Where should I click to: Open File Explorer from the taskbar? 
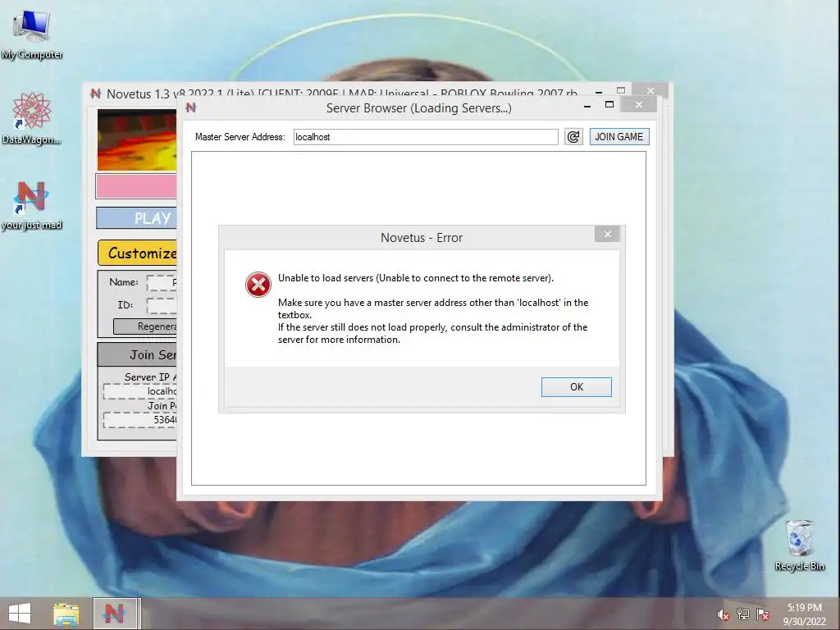point(66,614)
